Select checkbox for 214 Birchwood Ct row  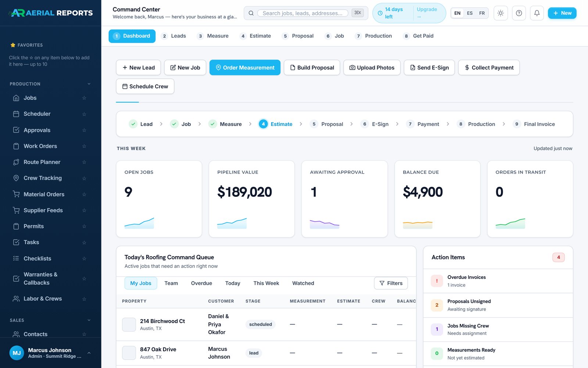click(129, 325)
